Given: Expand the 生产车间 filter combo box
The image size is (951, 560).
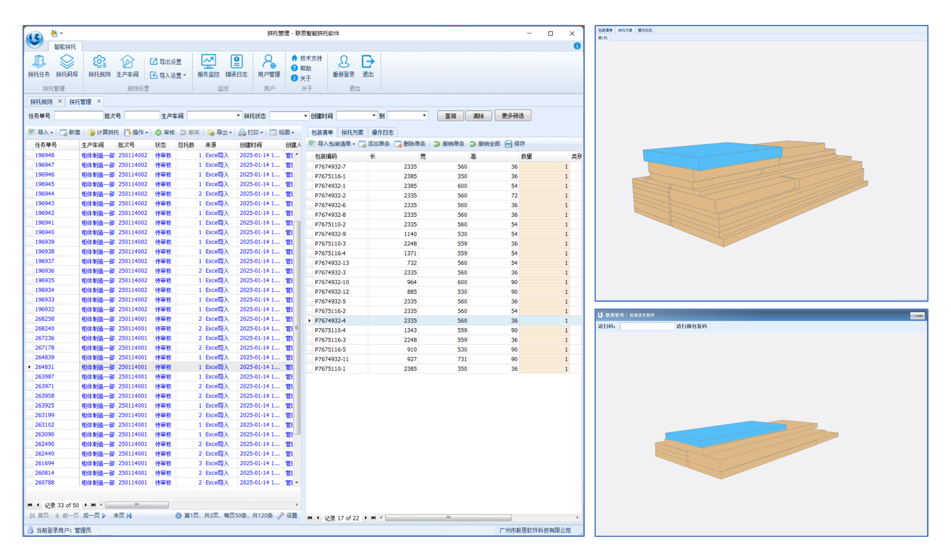Looking at the screenshot, I should (238, 116).
